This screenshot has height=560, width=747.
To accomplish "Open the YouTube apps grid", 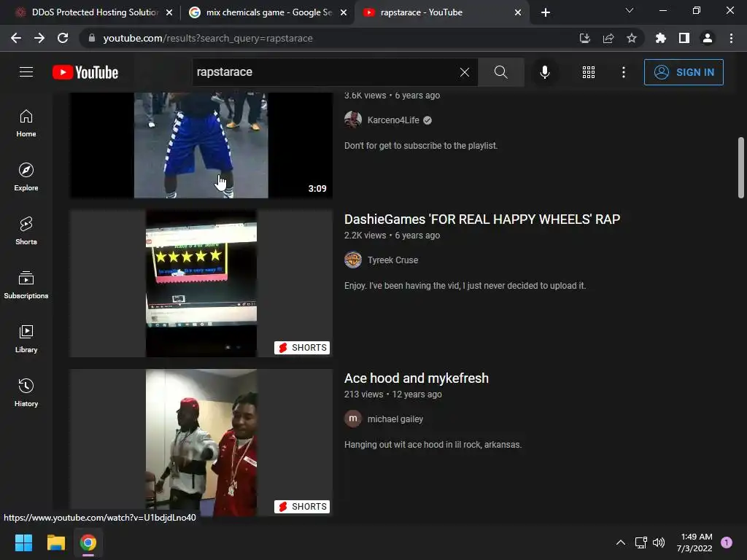I will 589,72.
